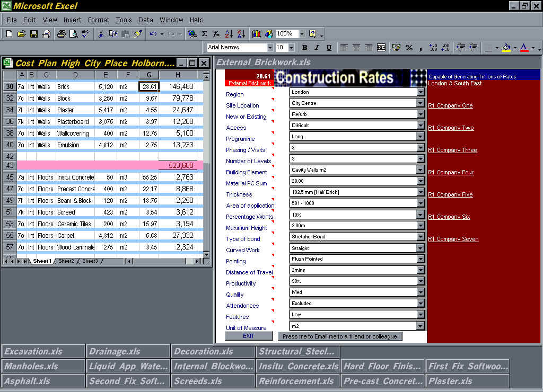Click the Increase Decimal icon

point(433,47)
